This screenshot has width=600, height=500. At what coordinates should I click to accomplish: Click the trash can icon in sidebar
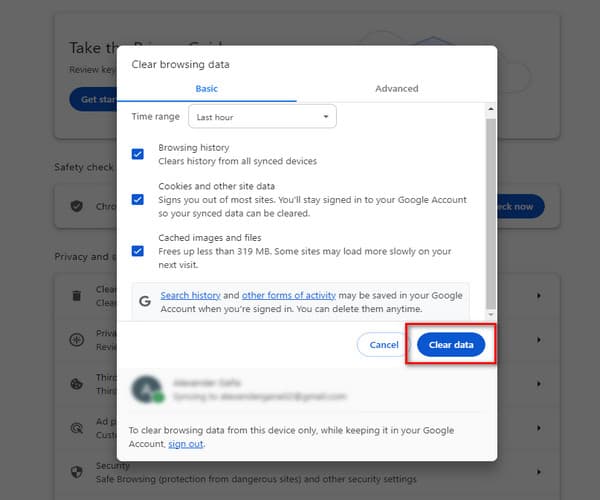77,296
